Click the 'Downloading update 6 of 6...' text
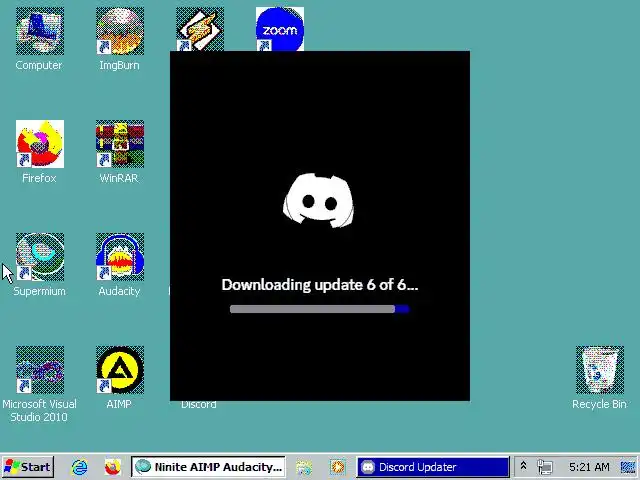 pyautogui.click(x=320, y=285)
